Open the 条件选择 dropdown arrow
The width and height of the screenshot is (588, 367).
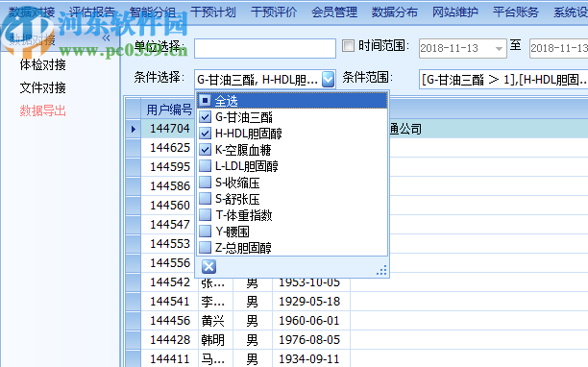tap(329, 79)
